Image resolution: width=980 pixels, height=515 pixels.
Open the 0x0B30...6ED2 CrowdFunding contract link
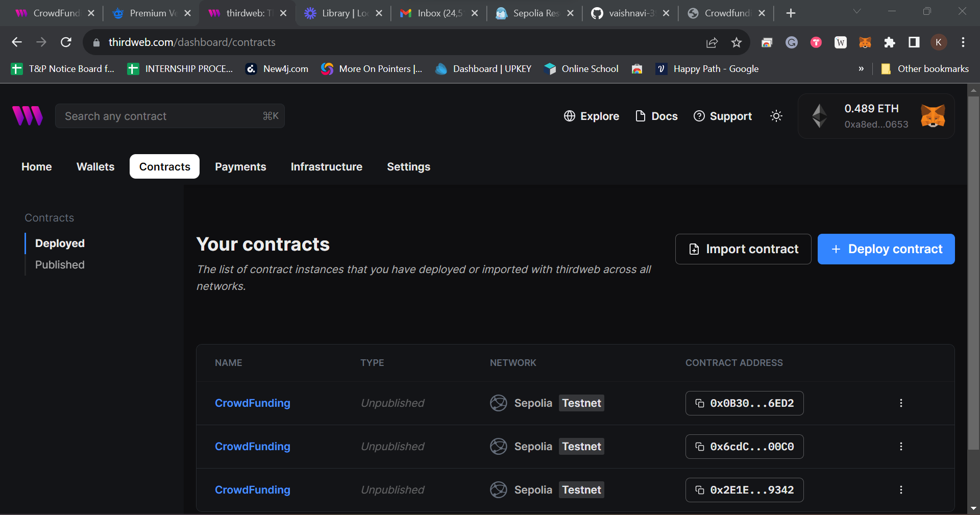click(253, 403)
